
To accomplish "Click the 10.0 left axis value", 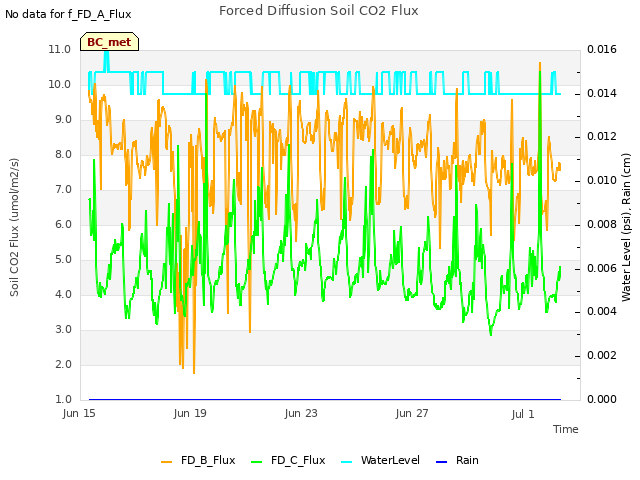I will (x=60, y=84).
